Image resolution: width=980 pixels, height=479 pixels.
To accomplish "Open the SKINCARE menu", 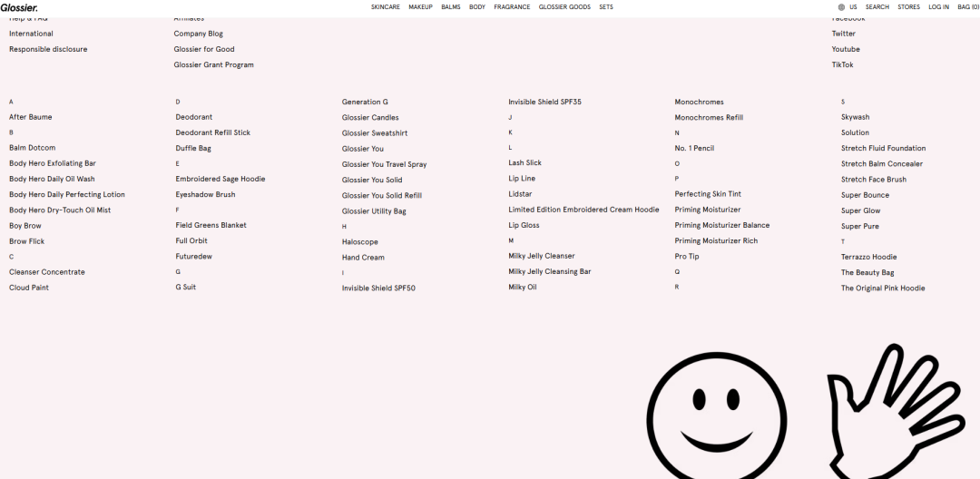I will (385, 7).
